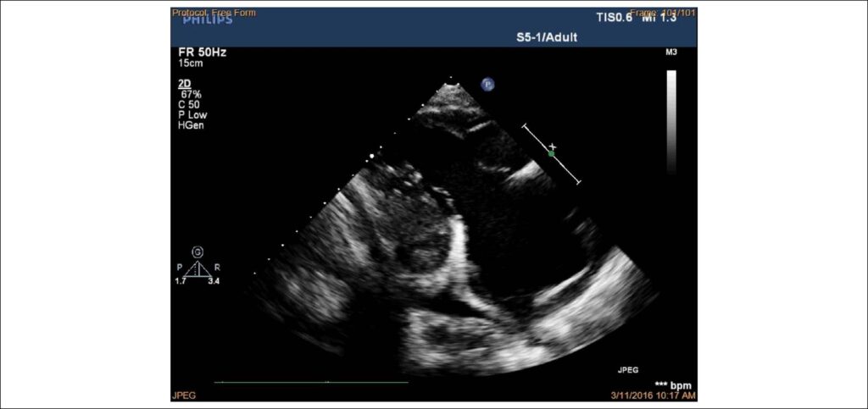Viewport: 868px width, 409px height.
Task: Click the 'Protocol, Free Form' label
Action: pos(214,12)
